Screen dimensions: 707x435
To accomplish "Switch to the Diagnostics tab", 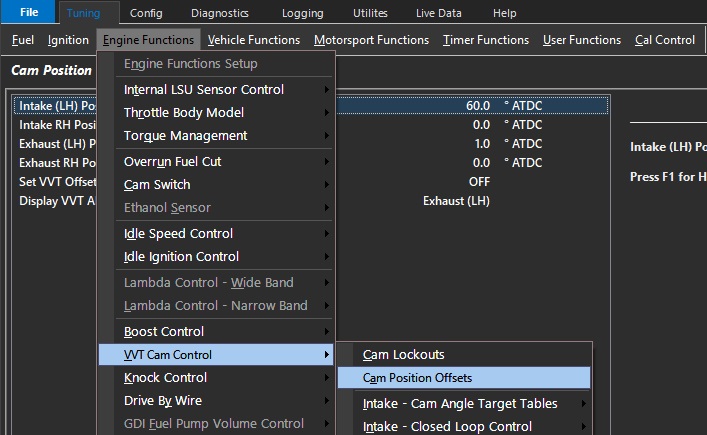I will (220, 13).
